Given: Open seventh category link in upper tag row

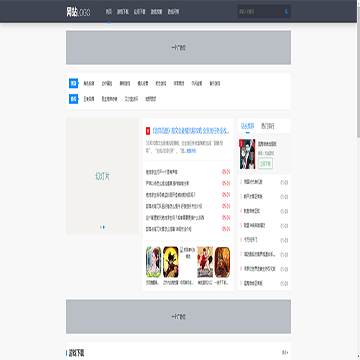Looking at the screenshot, I should click(197, 83).
